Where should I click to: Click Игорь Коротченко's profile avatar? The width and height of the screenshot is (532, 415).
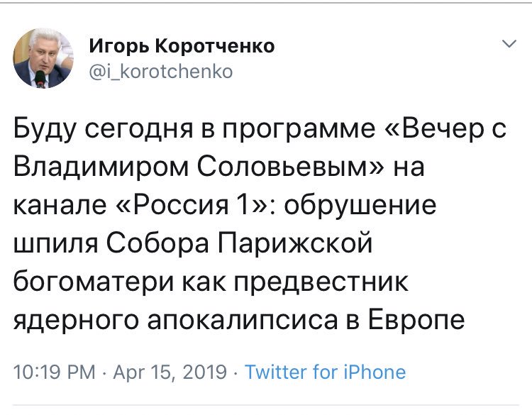(x=40, y=60)
